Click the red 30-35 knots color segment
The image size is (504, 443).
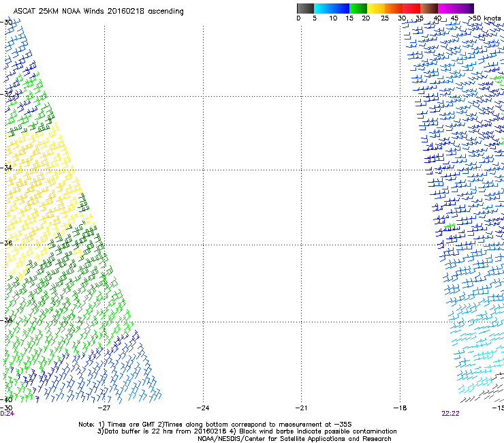pyautogui.click(x=411, y=8)
